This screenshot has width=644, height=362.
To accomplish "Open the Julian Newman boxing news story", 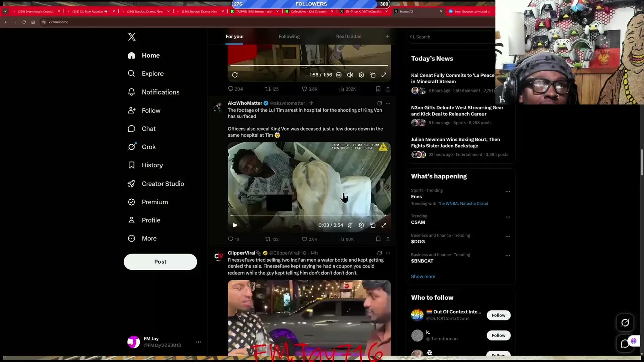I will point(460,147).
